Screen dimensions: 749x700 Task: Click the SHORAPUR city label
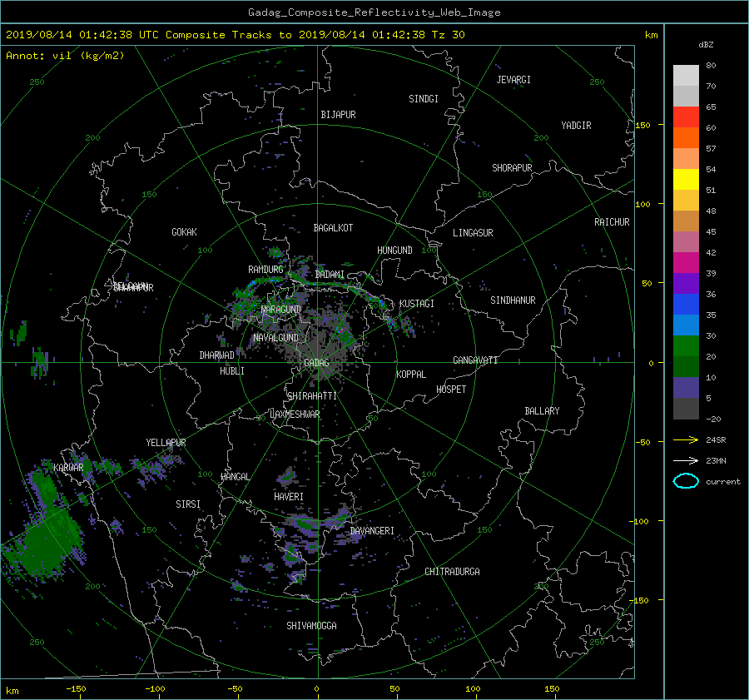pyautogui.click(x=512, y=168)
